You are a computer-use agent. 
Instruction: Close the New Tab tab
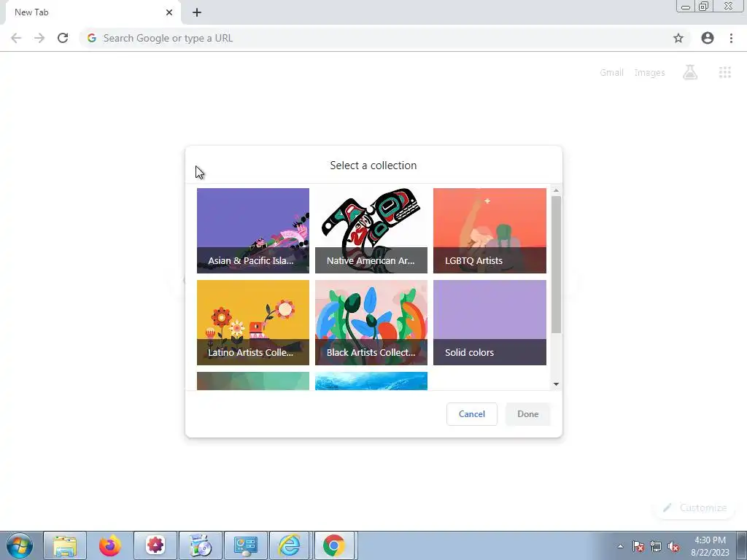(x=169, y=12)
